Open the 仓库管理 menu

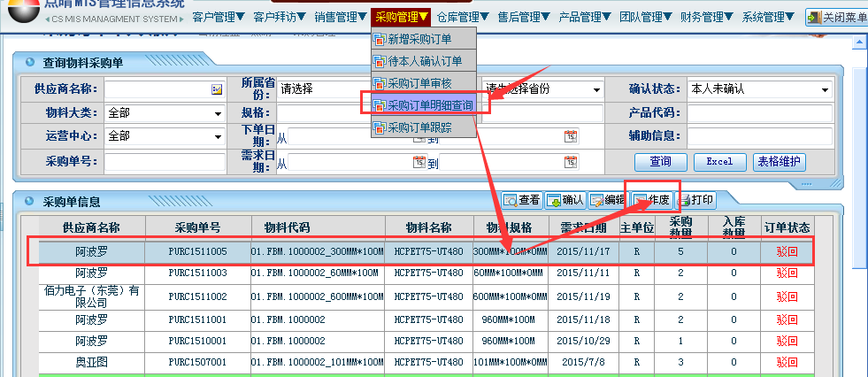463,17
